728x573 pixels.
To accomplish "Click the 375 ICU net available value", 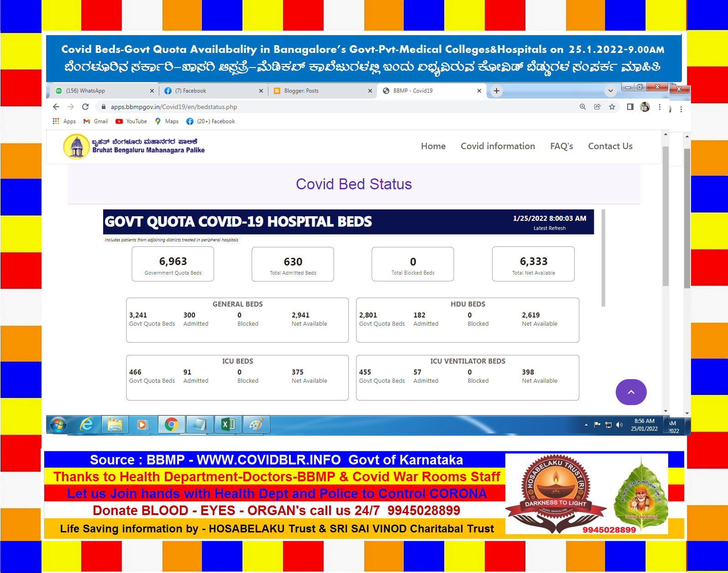I will [298, 372].
